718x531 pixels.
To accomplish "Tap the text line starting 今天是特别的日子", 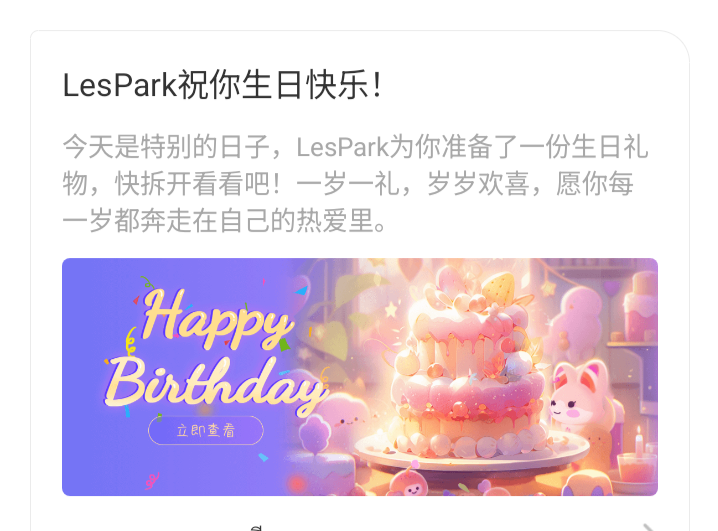I will [x=355, y=146].
